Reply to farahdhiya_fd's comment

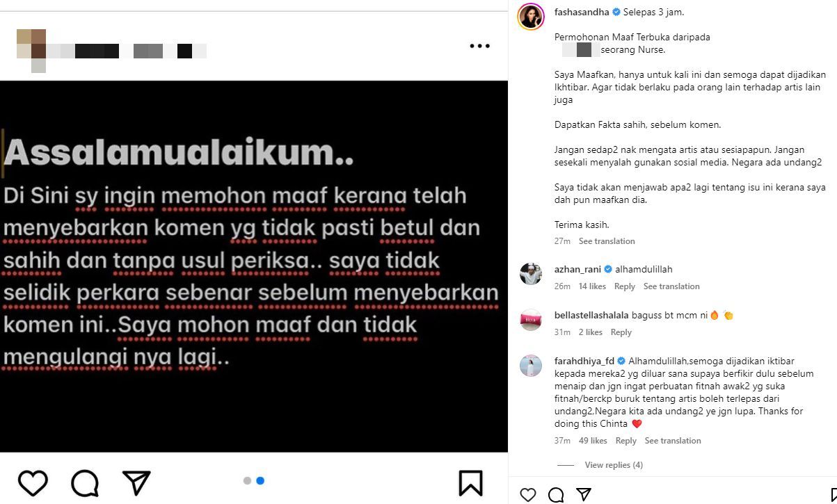point(625,441)
